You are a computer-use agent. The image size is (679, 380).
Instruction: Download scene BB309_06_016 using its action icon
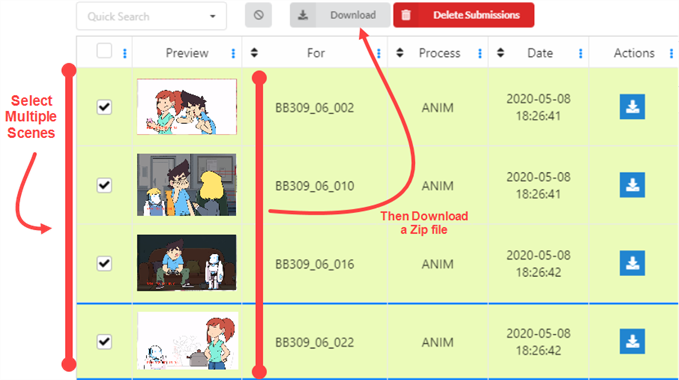point(632,263)
